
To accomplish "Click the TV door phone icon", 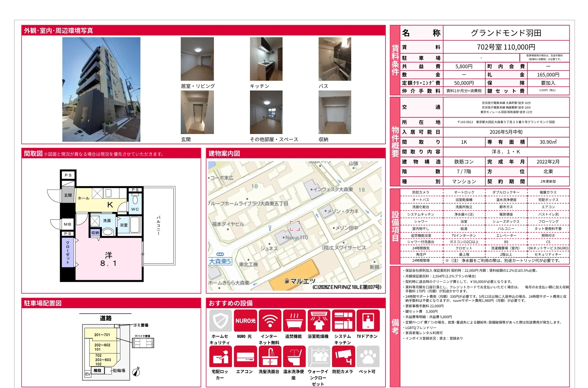I will point(368,320).
